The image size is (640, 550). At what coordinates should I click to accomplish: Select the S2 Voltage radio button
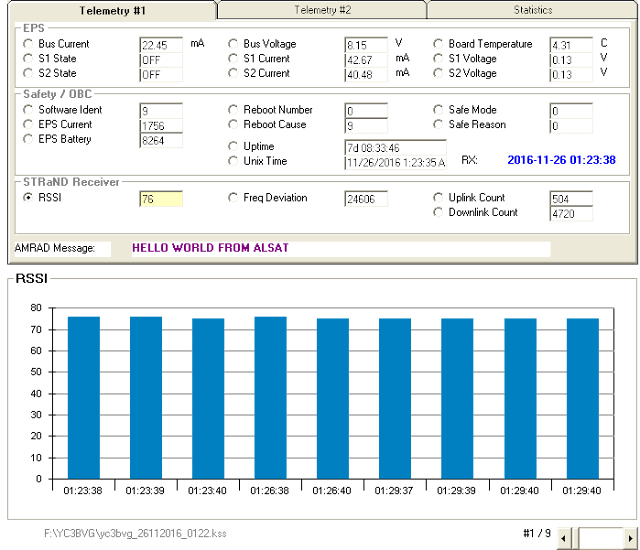(438, 73)
